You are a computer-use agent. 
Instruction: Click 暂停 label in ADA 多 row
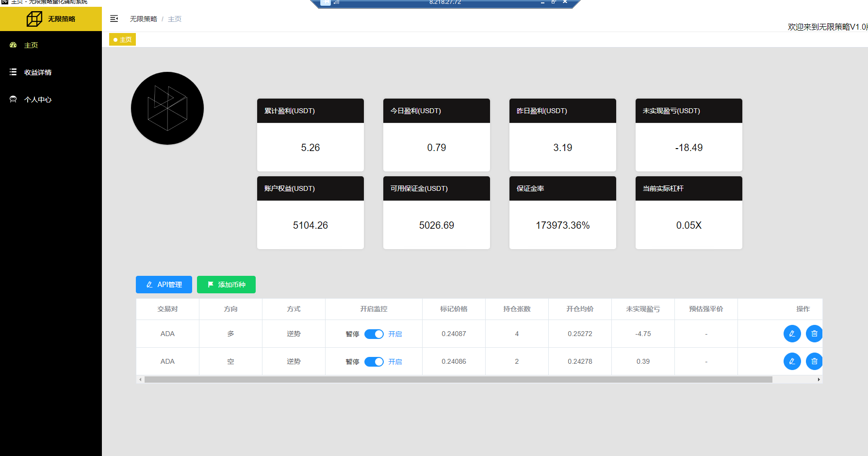352,334
